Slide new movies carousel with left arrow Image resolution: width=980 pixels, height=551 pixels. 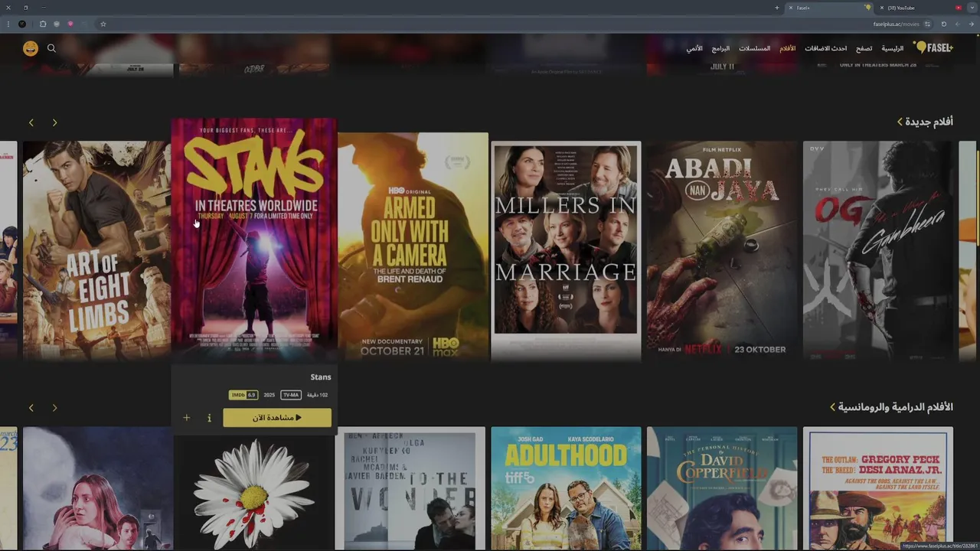tap(31, 122)
